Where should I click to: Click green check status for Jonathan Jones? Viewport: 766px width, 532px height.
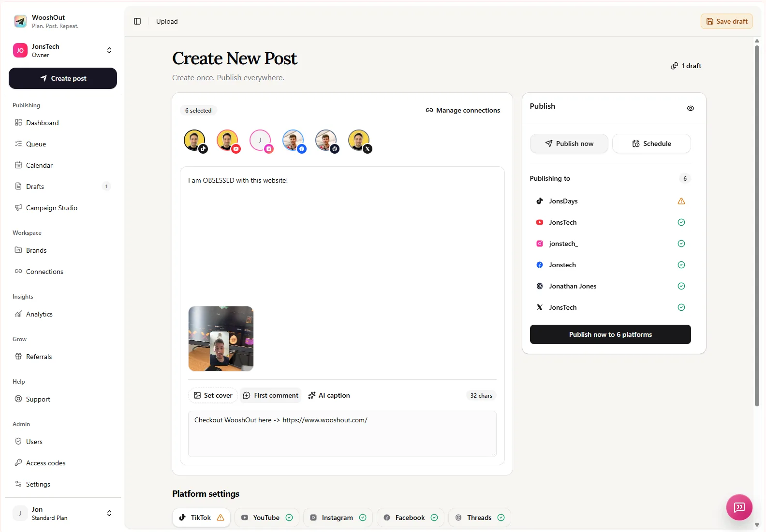(681, 286)
